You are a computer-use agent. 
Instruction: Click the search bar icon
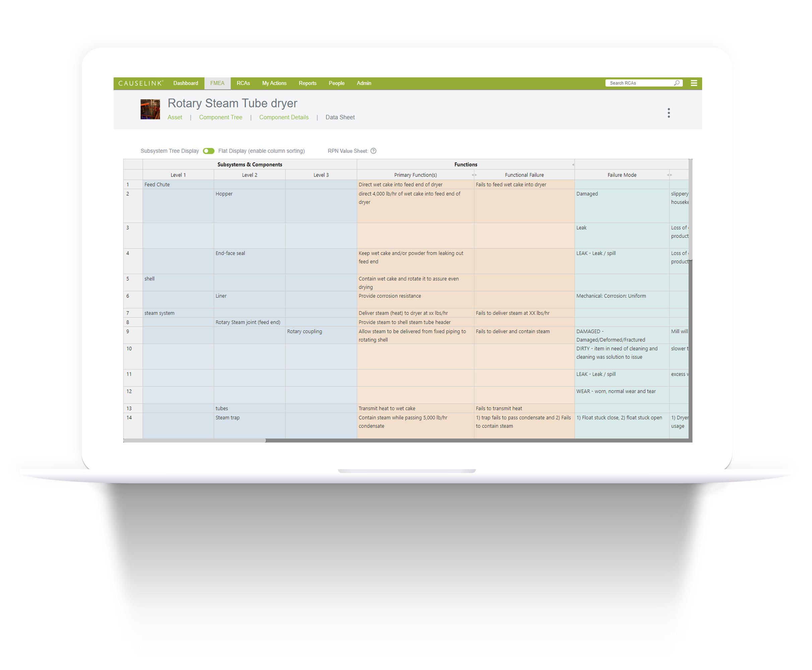pyautogui.click(x=676, y=83)
